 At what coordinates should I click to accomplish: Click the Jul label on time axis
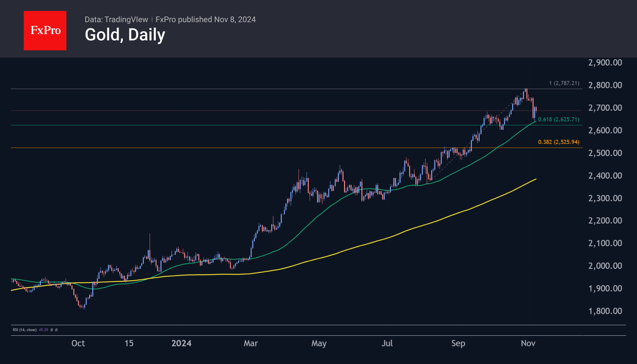(387, 343)
